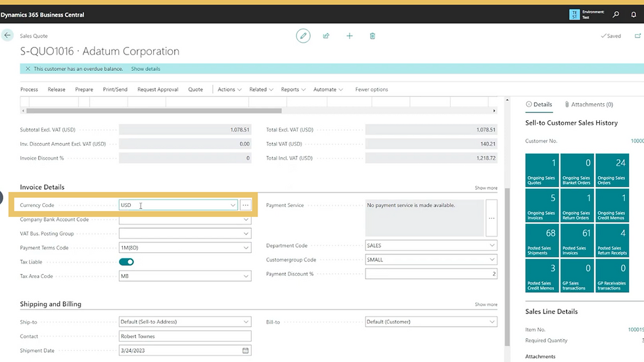This screenshot has width=644, height=362.
Task: Delete the quote using trash icon
Action: point(373,35)
